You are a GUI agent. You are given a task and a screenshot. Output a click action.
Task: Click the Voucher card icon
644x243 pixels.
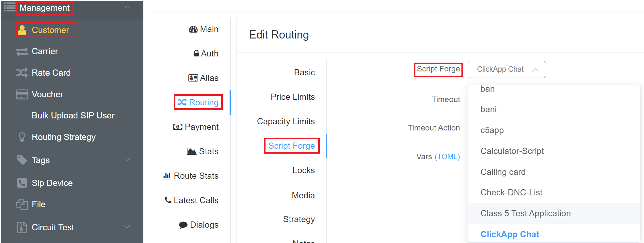[22, 95]
